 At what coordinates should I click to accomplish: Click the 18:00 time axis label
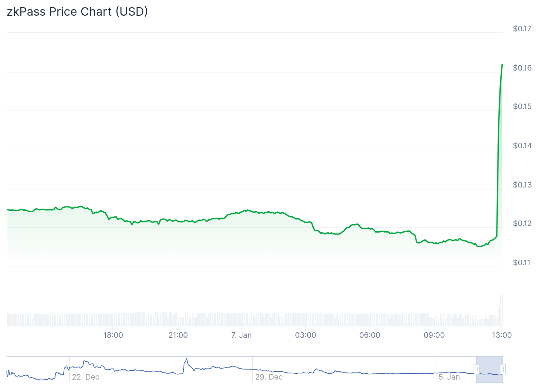[113, 335]
